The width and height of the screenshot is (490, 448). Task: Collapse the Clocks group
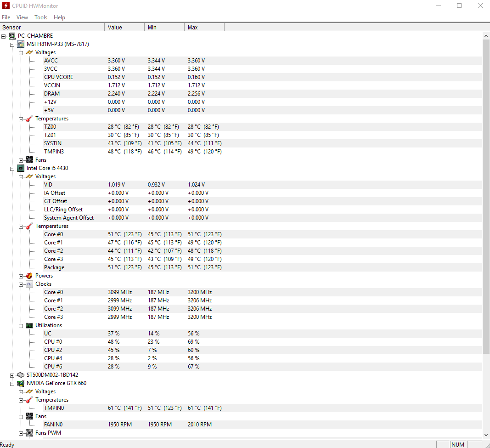21,284
